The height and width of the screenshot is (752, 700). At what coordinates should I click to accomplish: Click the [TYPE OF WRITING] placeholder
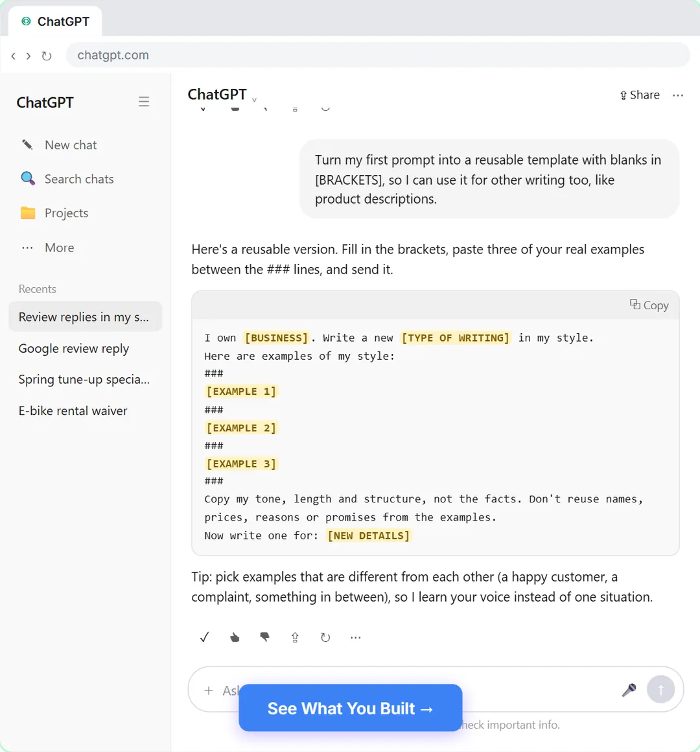(x=456, y=338)
